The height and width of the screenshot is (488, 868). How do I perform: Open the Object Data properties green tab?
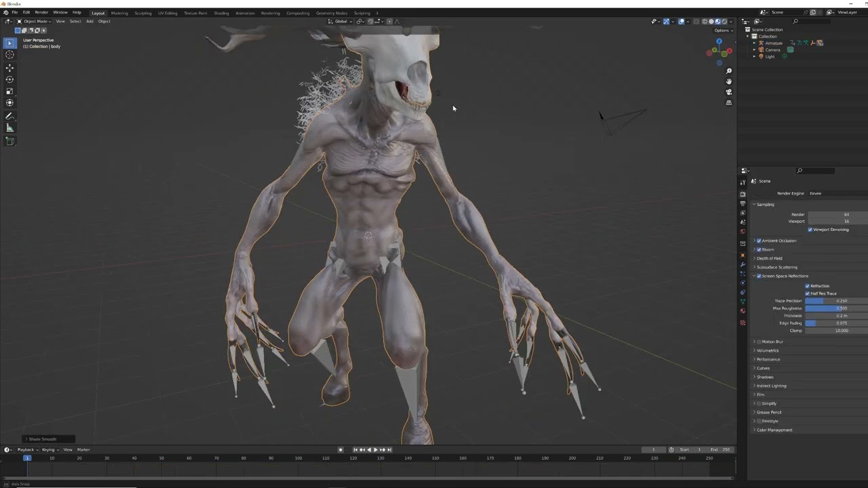point(743,302)
